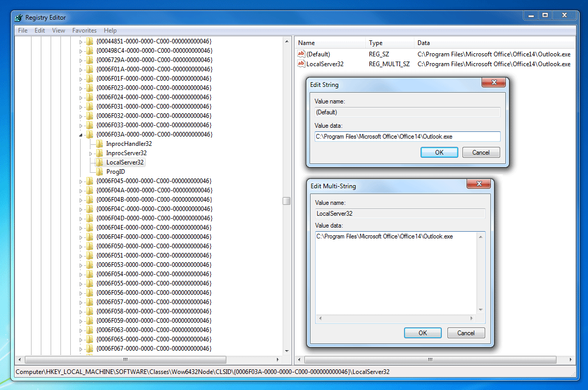
Task: Expand the {0006F04A-0000-0000-C000-000000000046} key
Action: [x=80, y=190]
